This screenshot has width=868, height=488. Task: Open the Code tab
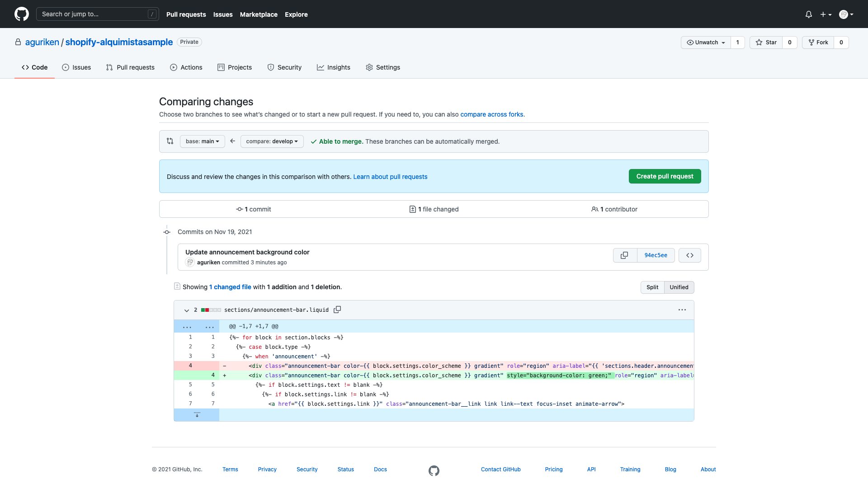pyautogui.click(x=34, y=67)
